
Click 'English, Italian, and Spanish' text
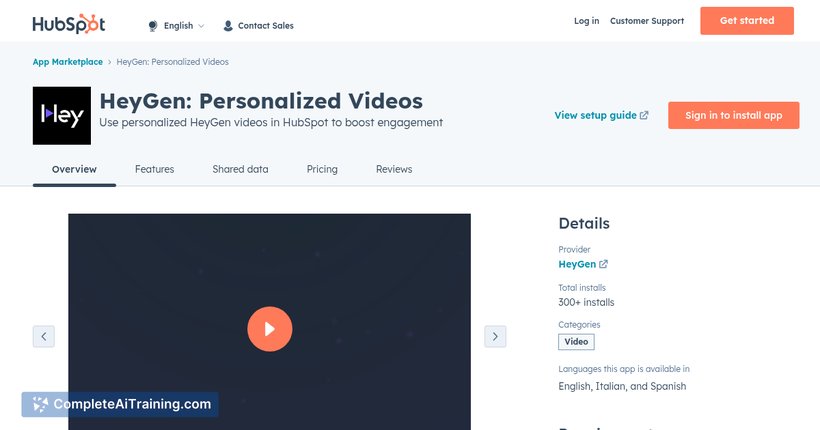[622, 387]
